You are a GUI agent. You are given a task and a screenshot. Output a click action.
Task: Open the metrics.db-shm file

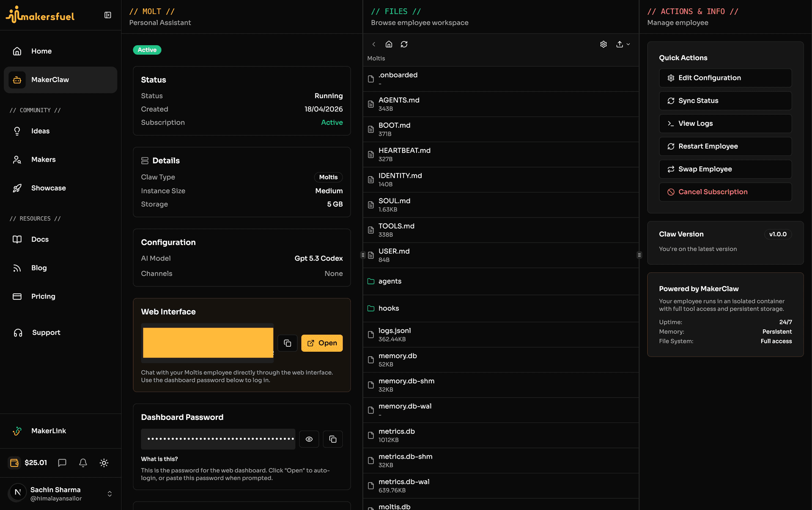tap(501, 460)
